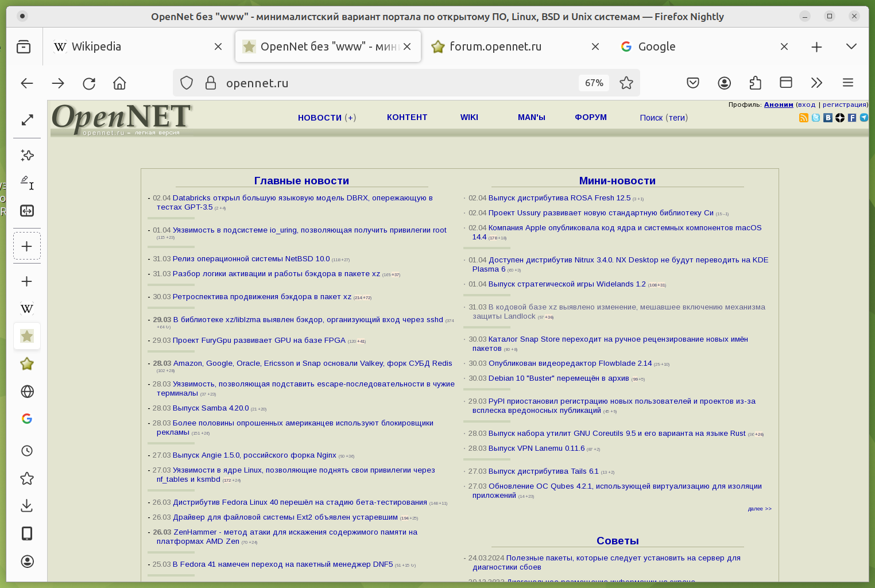
Task: Open the НОВОСТИ menu item
Action: click(x=320, y=118)
